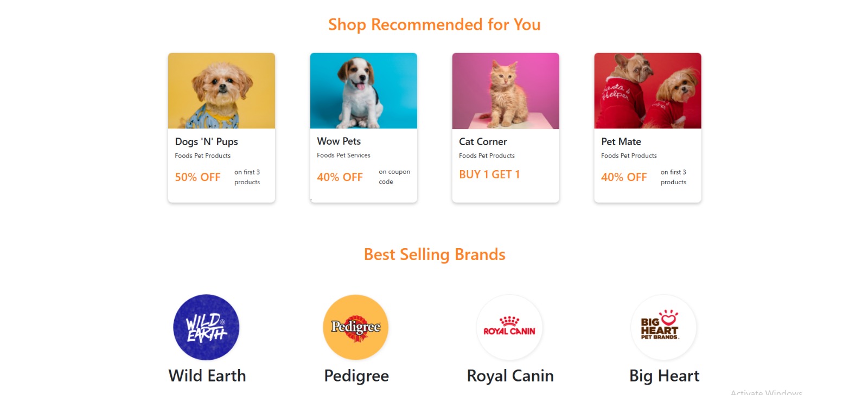This screenshot has height=395, width=868.
Task: Open the Pet Mate shop name
Action: tap(621, 141)
